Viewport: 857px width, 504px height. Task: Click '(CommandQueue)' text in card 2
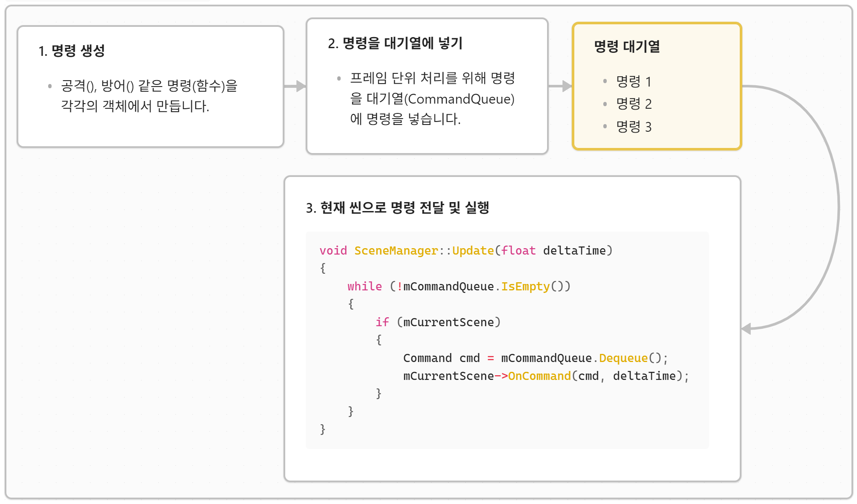tap(459, 99)
